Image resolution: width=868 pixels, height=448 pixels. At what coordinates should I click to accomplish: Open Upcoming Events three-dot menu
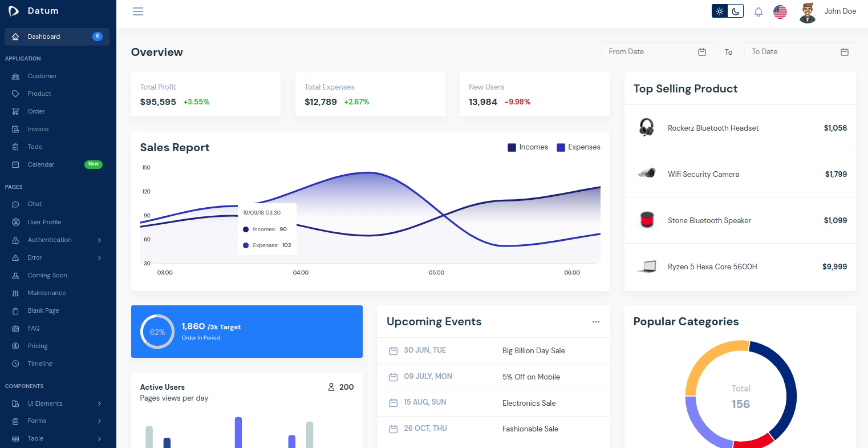coord(595,322)
